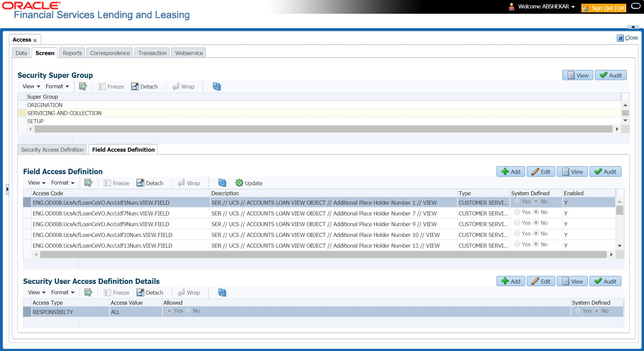Viewport: 644px width, 351px height.
Task: Select Yes for System Defined on AccUdf1Num row
Action: click(518, 201)
